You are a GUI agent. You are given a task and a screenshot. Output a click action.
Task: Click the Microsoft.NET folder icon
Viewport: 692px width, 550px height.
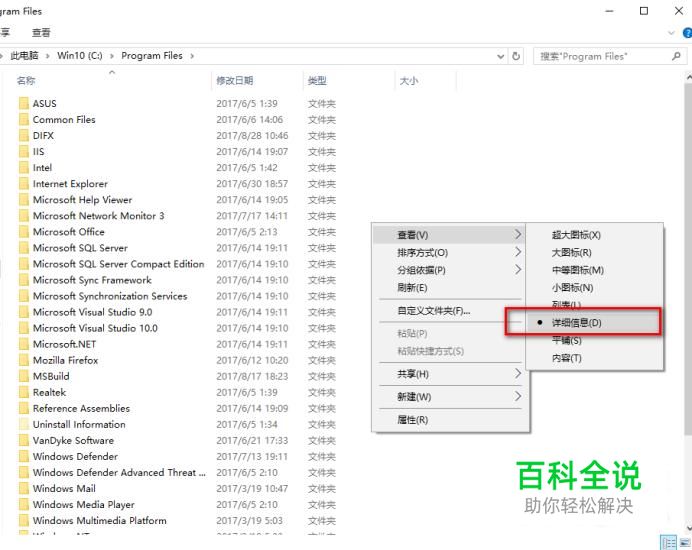point(24,344)
